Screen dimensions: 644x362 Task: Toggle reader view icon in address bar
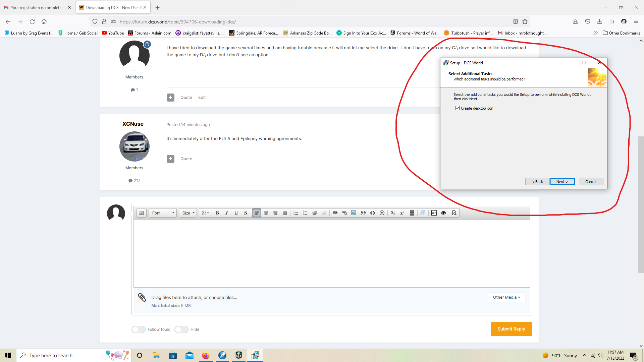click(516, 22)
